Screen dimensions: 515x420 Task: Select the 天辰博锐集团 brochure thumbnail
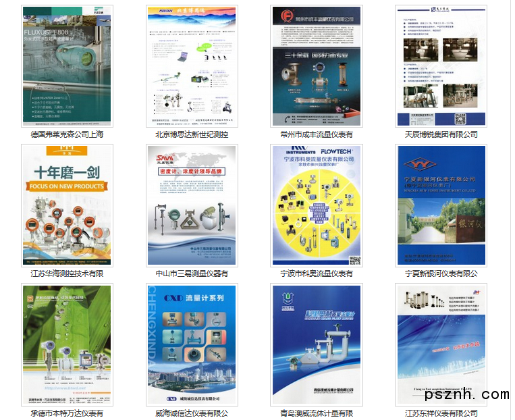point(441,66)
